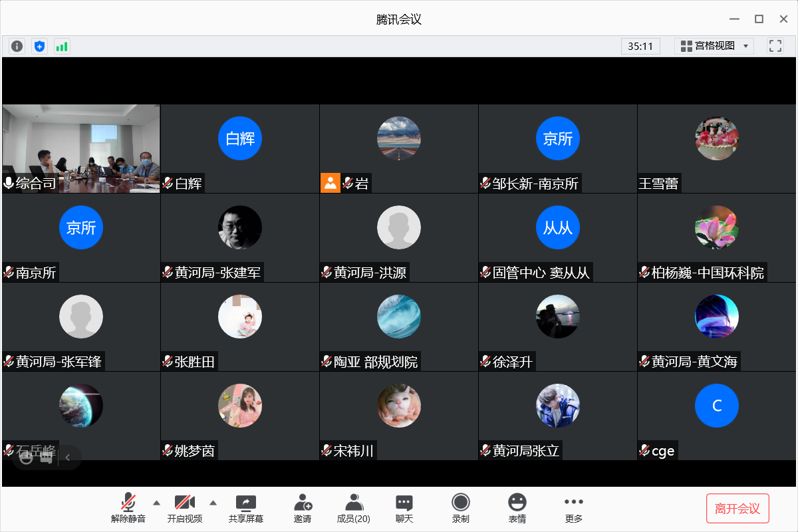The width and height of the screenshot is (798, 532).
Task: Select the 综合司 video thumbnail
Action: pos(81,148)
